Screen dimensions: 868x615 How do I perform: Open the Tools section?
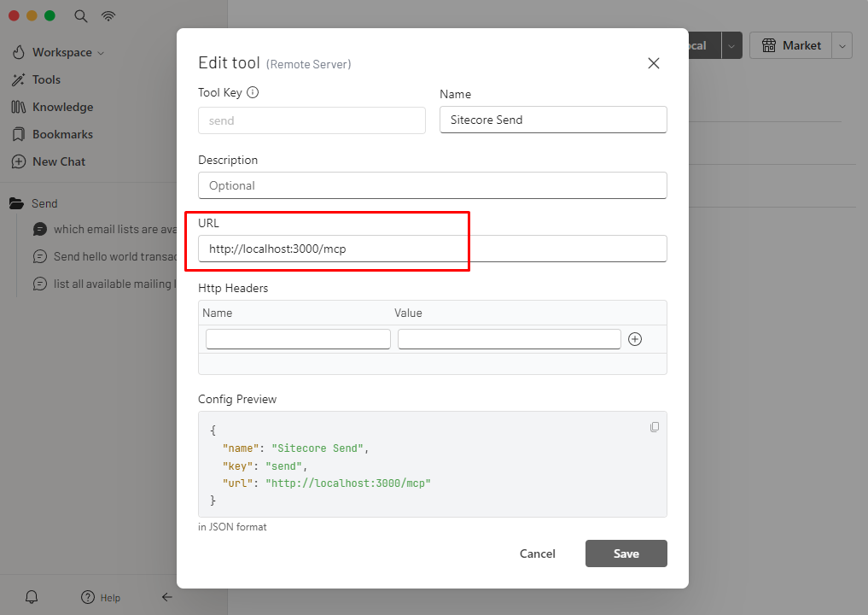(46, 79)
